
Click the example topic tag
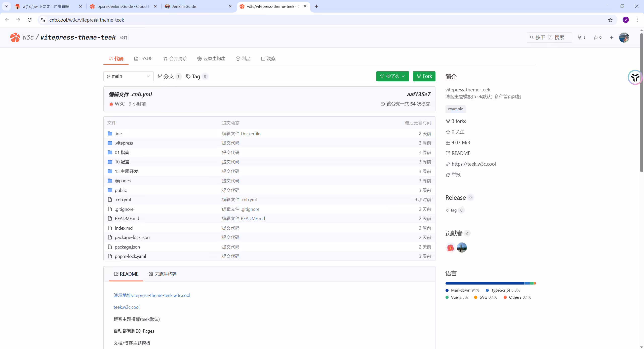point(455,109)
